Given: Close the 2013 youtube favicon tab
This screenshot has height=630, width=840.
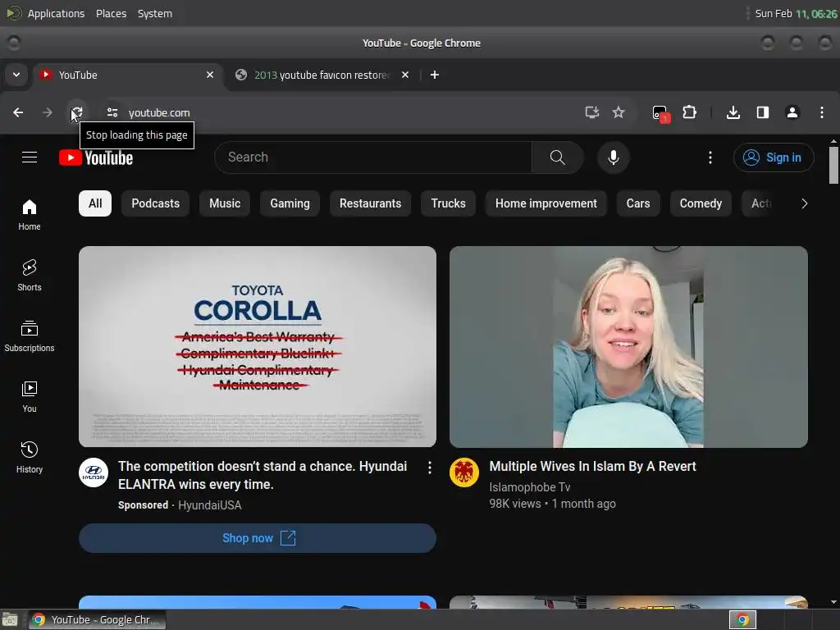Looking at the screenshot, I should tap(405, 75).
